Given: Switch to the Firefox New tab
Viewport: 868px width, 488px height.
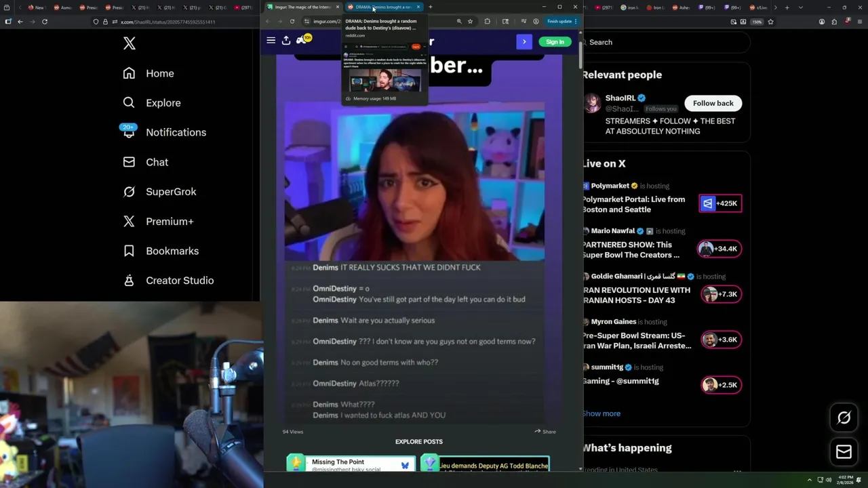Looking at the screenshot, I should (36, 7).
